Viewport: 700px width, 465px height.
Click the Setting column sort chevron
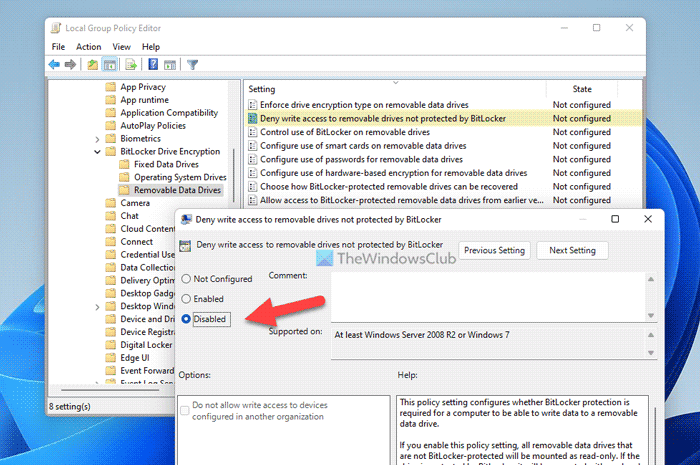click(x=396, y=83)
